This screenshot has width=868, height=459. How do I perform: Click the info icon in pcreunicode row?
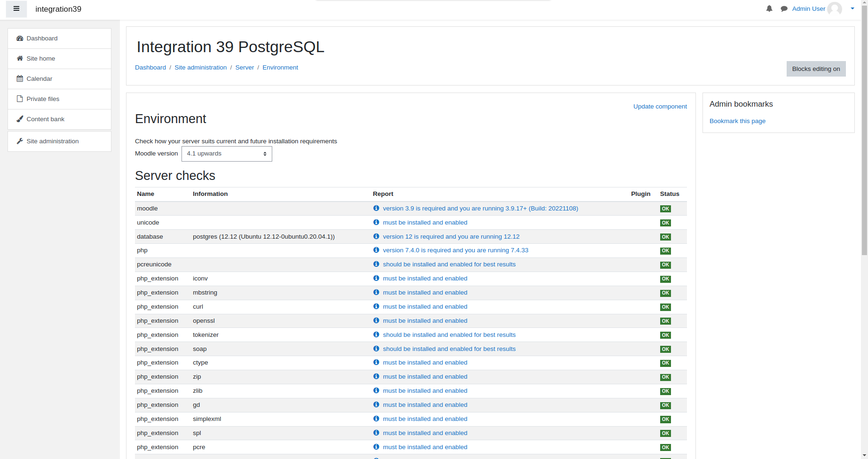point(376,264)
